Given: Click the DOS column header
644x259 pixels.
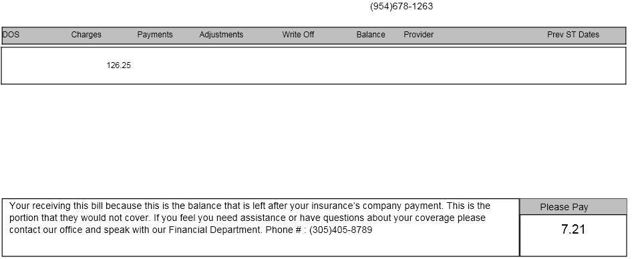Looking at the screenshot, I should pos(11,35).
